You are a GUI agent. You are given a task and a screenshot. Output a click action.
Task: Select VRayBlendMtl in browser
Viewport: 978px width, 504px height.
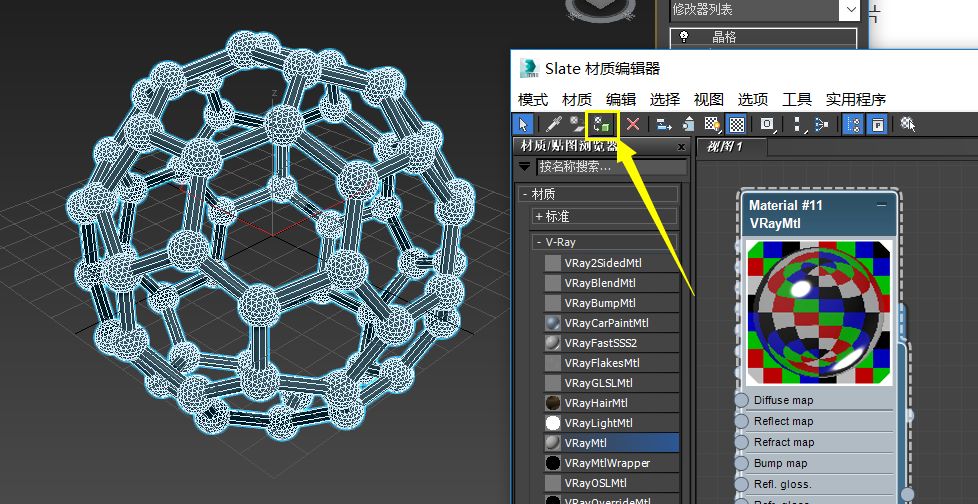click(x=611, y=283)
